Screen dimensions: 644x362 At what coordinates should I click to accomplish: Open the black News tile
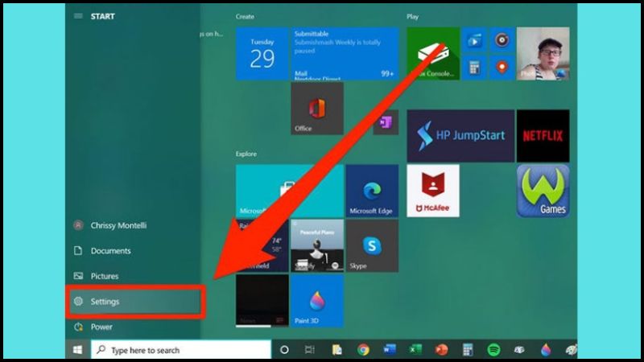pos(262,300)
